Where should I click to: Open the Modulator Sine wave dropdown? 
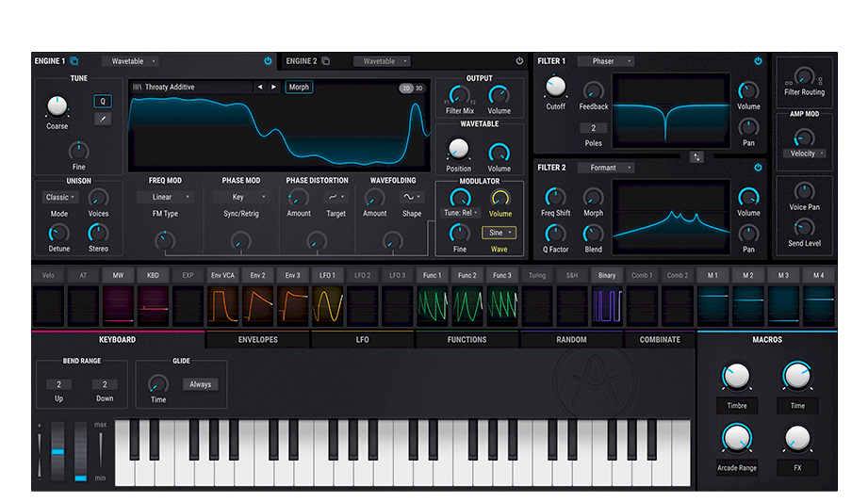[x=499, y=233]
